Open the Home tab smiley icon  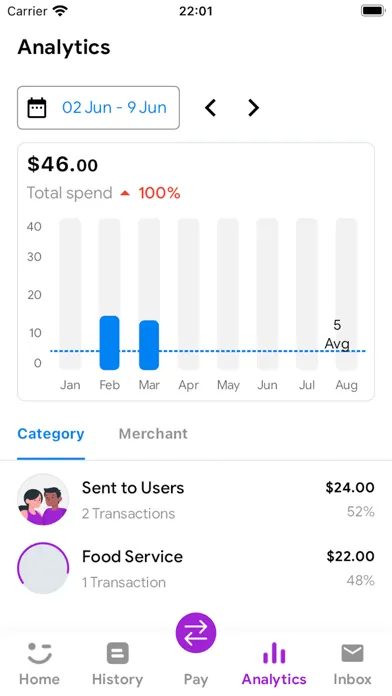[x=40, y=653]
